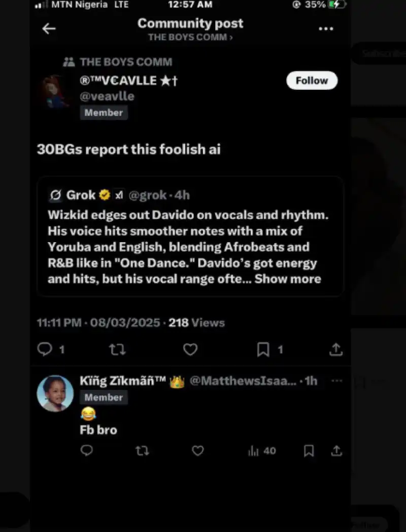Viewport: 406px width, 532px height.
Task: Like King Zikman's reply
Action: pyautogui.click(x=198, y=451)
